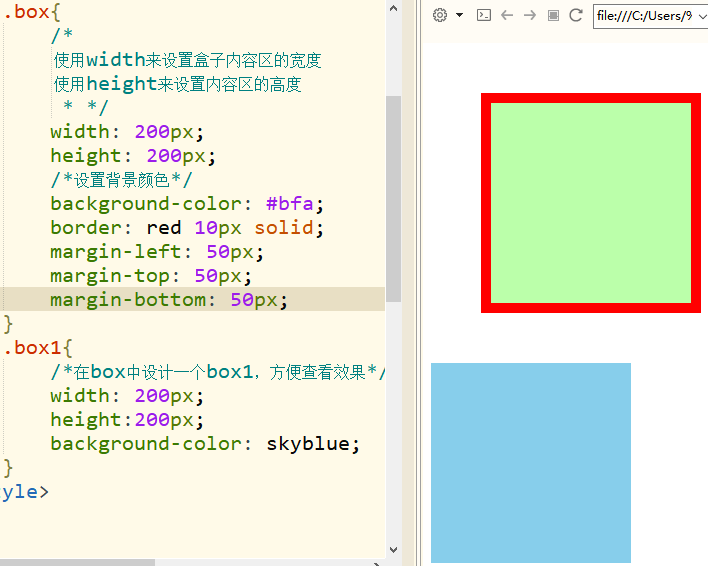Go forward in the preview browser
The image size is (708, 566).
[530, 15]
